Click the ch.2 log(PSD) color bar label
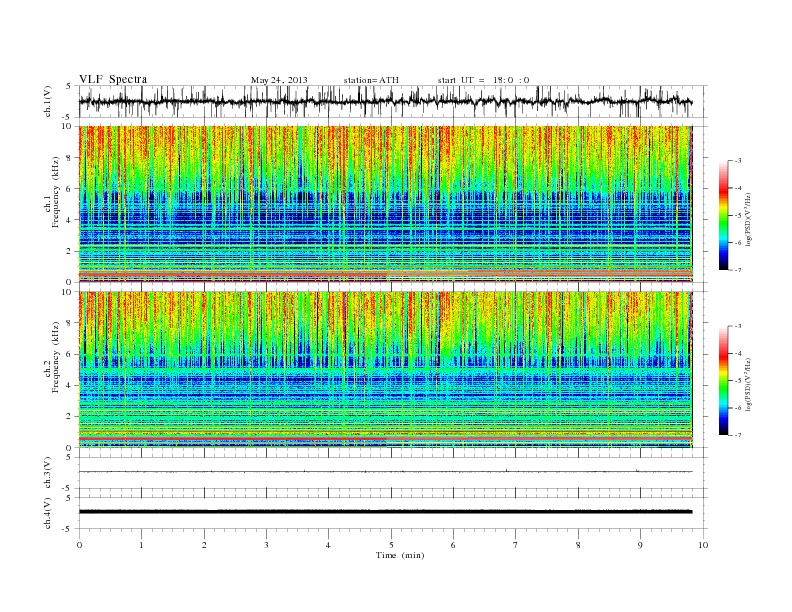792x612 pixels. pos(749,383)
